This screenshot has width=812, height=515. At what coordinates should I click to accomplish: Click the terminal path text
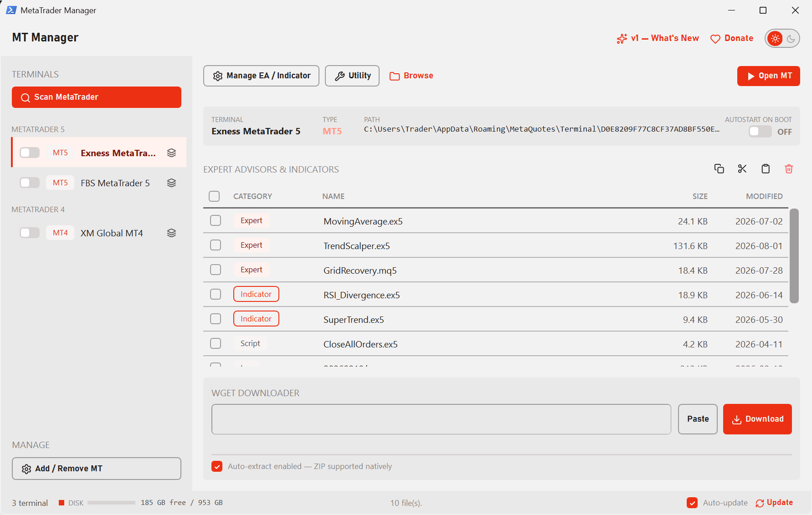pyautogui.click(x=541, y=129)
